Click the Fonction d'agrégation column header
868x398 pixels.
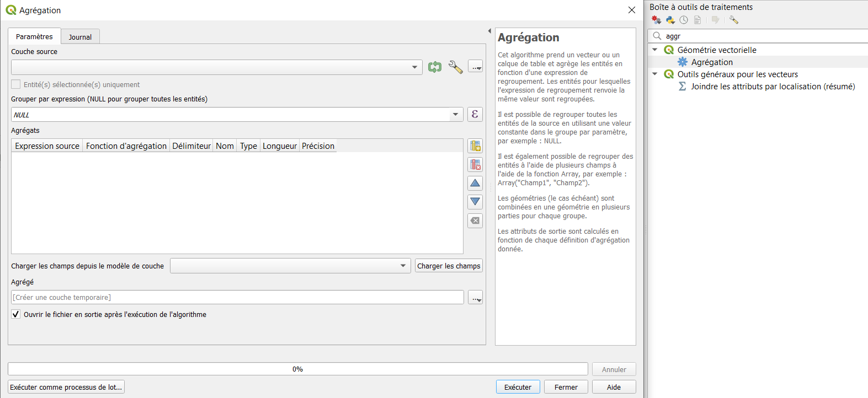tap(126, 146)
